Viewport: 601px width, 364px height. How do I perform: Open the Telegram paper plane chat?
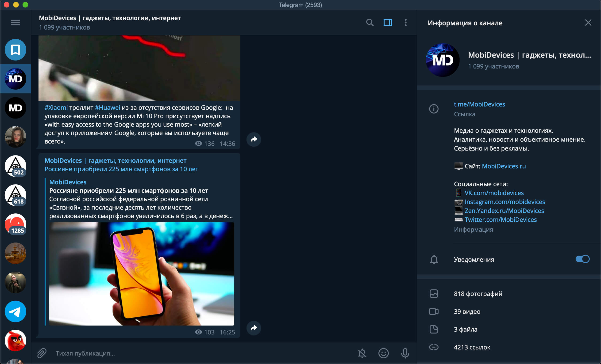[x=15, y=311]
